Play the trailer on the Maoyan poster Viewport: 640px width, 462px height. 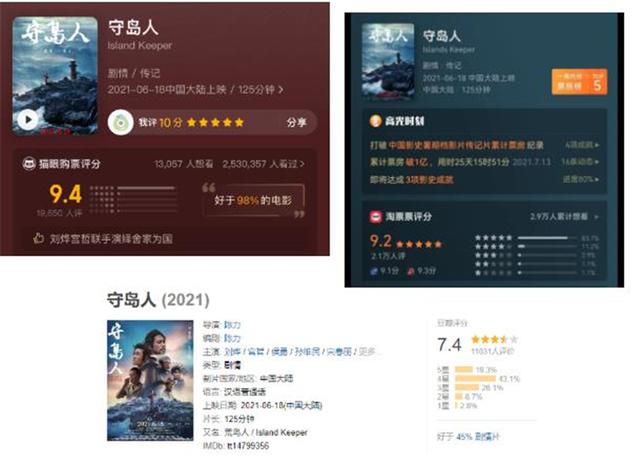[x=28, y=120]
